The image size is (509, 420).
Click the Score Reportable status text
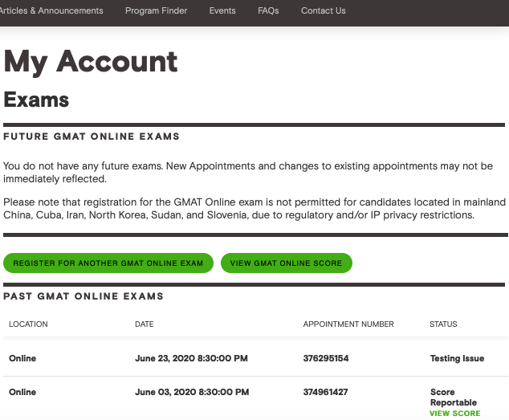click(x=453, y=398)
